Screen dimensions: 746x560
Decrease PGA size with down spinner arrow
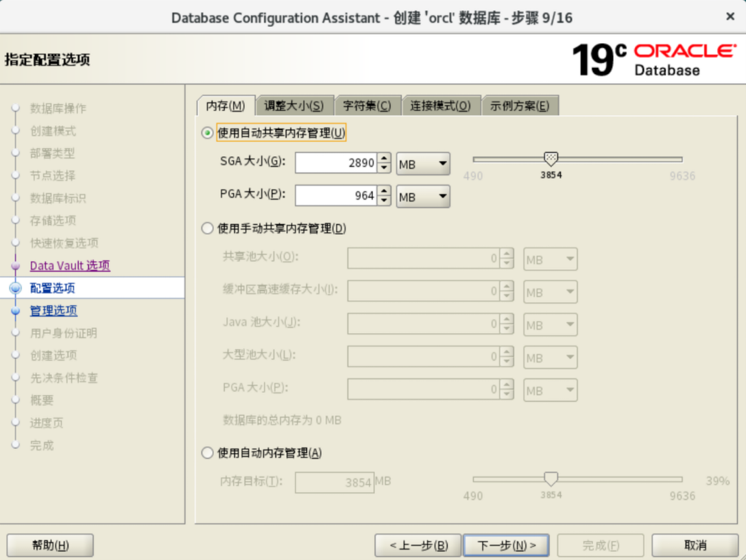tap(384, 202)
